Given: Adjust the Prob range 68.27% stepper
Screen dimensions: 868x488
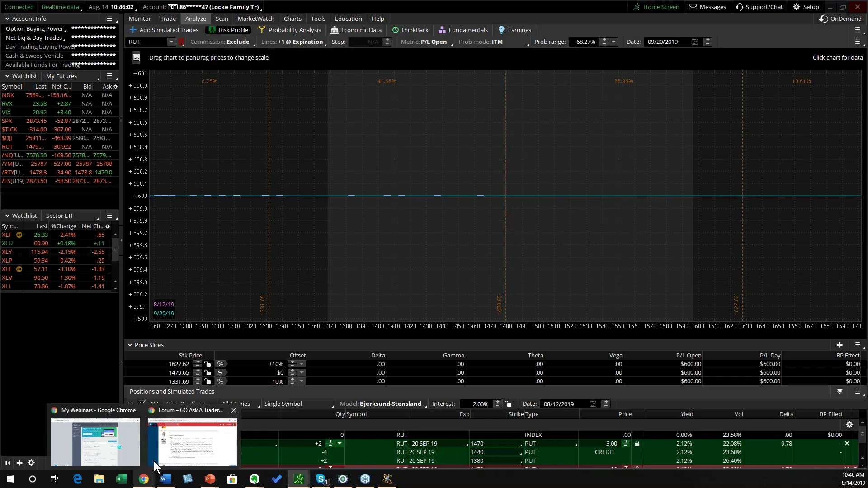Looking at the screenshot, I should [604, 42].
